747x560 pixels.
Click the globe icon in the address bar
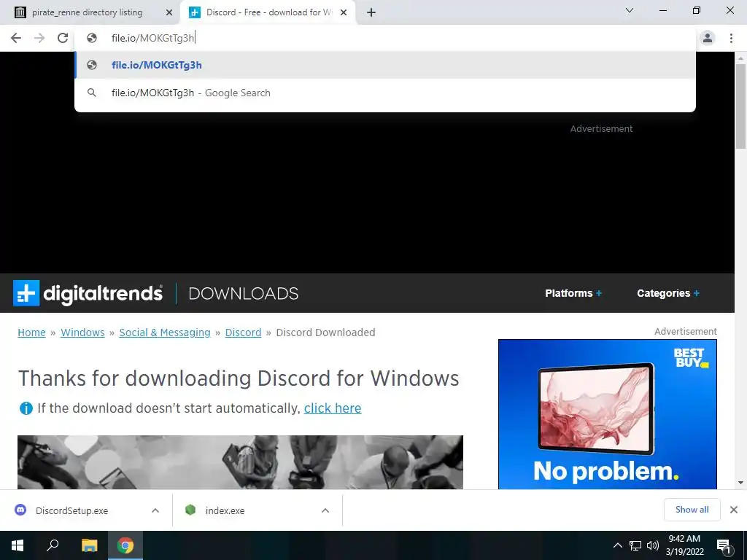pos(92,38)
